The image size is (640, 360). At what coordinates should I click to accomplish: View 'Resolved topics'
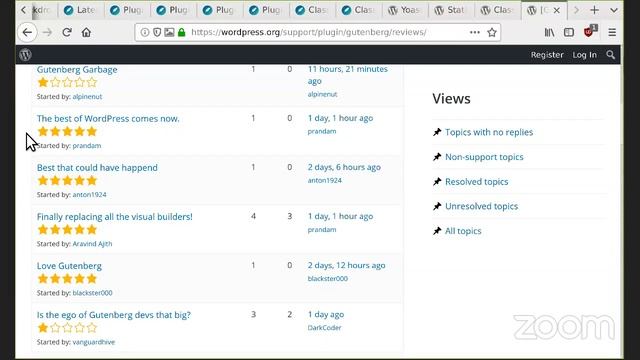pos(476,182)
